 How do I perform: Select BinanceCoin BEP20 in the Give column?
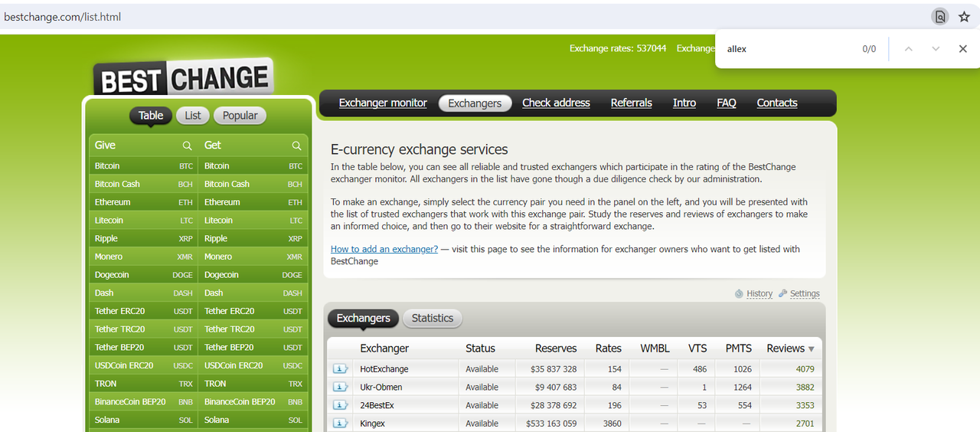click(x=144, y=402)
